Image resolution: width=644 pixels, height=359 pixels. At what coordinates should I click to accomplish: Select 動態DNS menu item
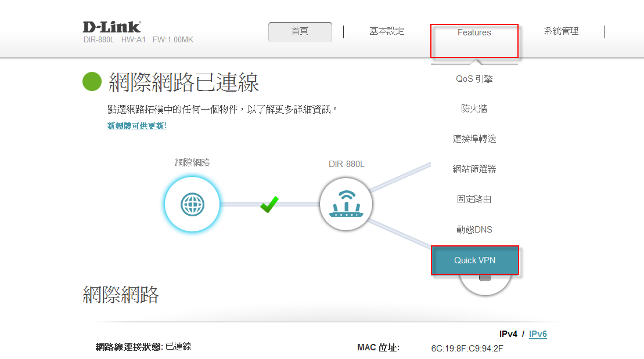[474, 230]
